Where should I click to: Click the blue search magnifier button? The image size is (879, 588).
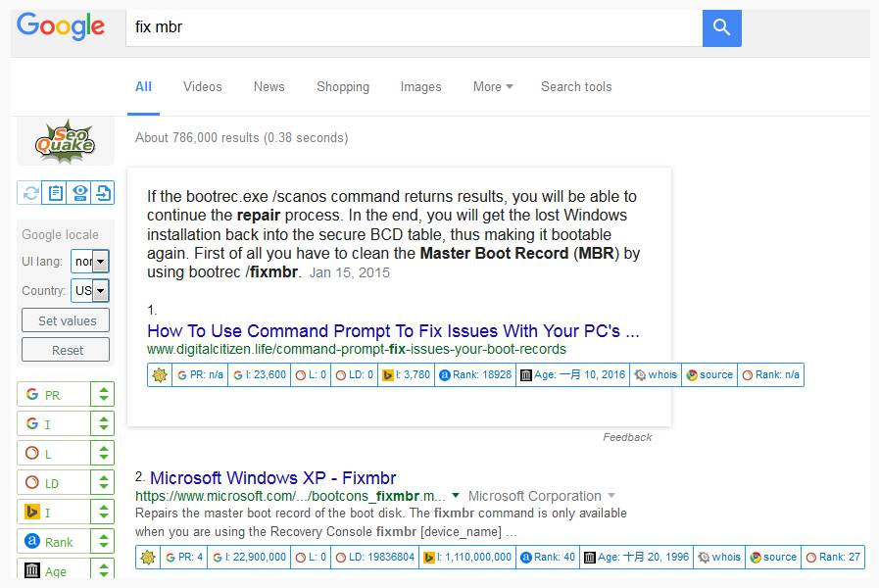[721, 27]
